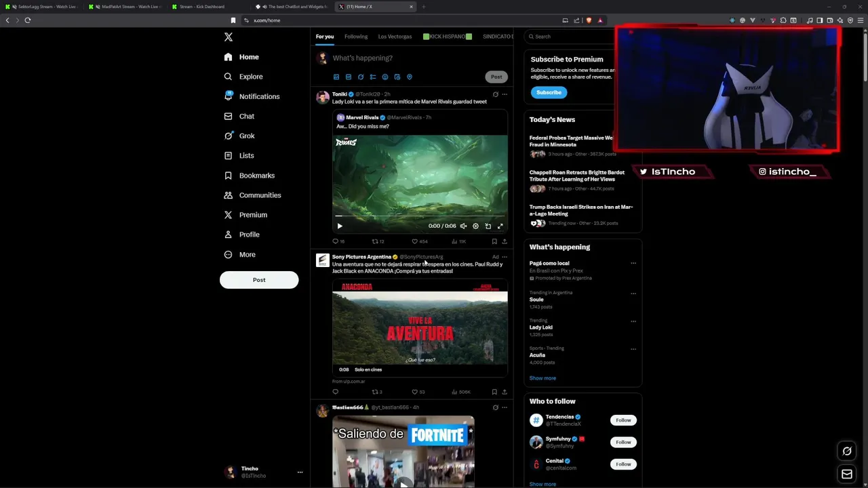
Task: Share the Sony Pictures Argentina post
Action: [x=505, y=392]
